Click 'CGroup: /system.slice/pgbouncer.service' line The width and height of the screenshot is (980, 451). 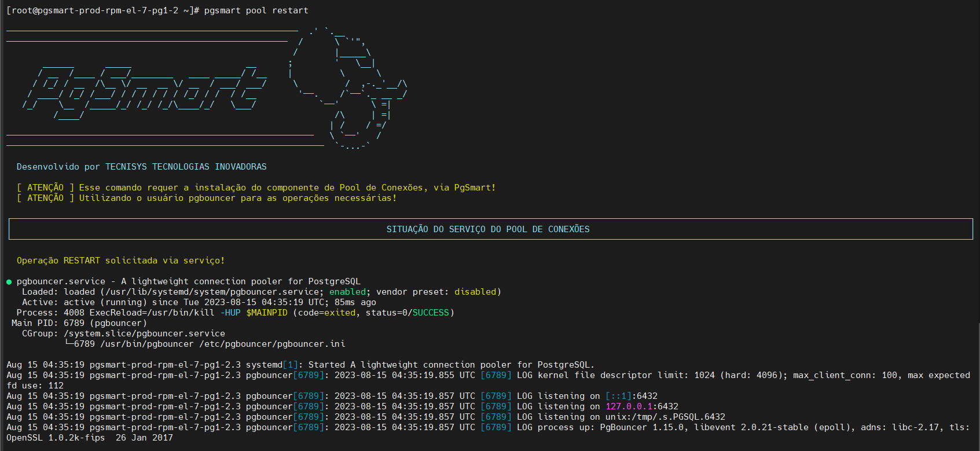123,333
